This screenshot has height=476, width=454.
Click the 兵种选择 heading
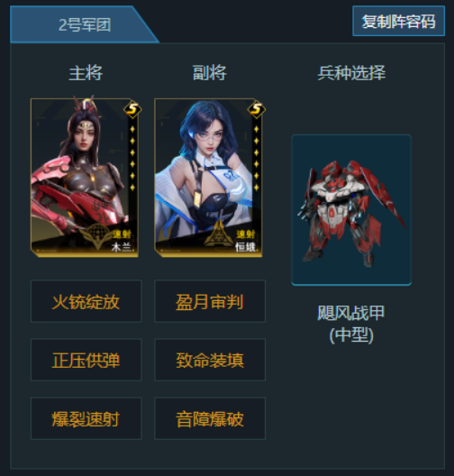point(351,73)
